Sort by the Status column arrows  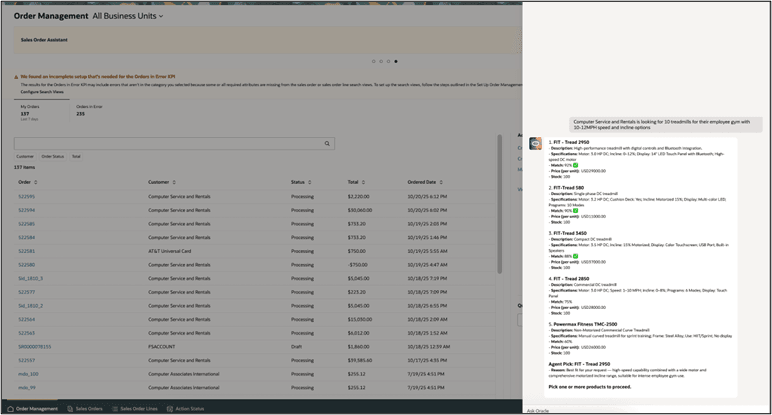pyautogui.click(x=310, y=182)
